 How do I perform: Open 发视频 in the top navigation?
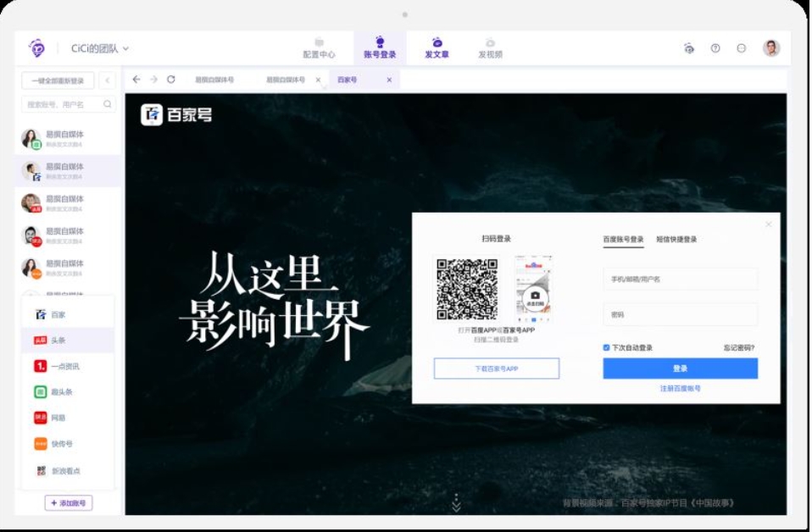[490, 48]
